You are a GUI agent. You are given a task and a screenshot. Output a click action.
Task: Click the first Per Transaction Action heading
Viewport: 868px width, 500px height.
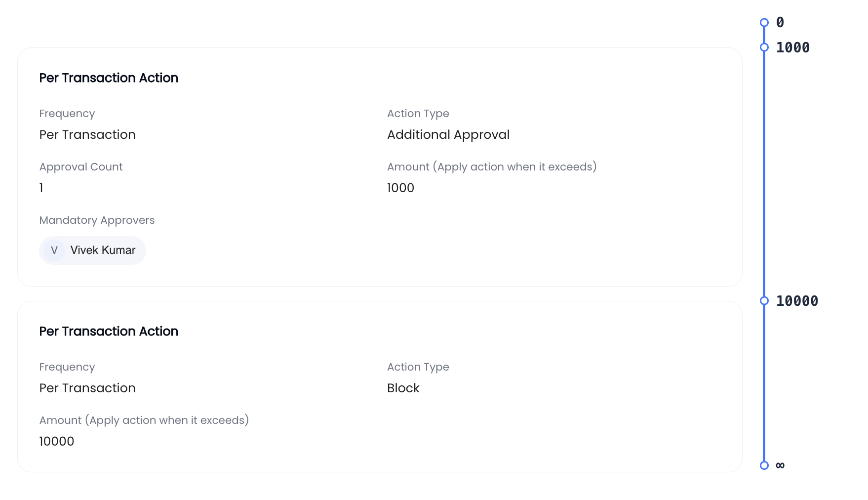109,78
